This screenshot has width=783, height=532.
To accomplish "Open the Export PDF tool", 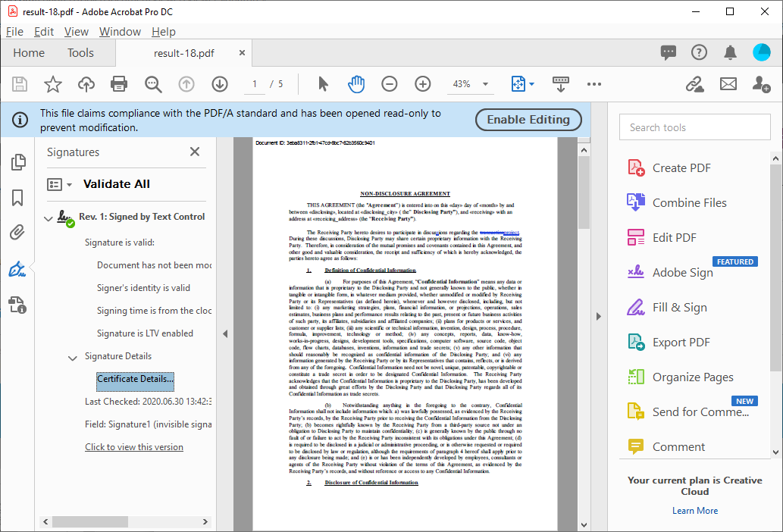I will [669, 343].
